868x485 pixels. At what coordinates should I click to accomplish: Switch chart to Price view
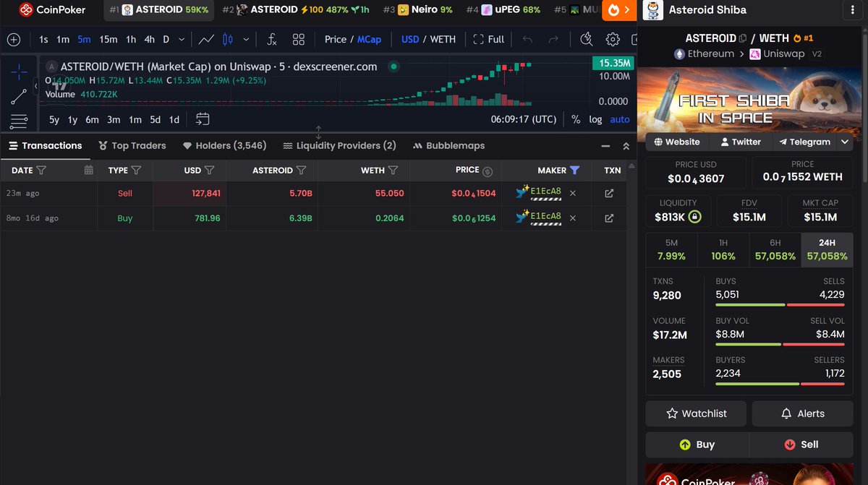pyautogui.click(x=336, y=39)
